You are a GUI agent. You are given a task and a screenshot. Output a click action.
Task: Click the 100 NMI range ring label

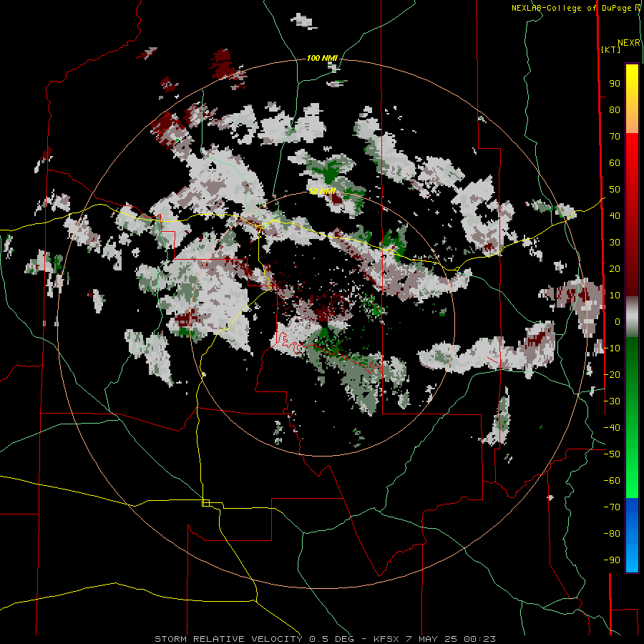(322, 59)
